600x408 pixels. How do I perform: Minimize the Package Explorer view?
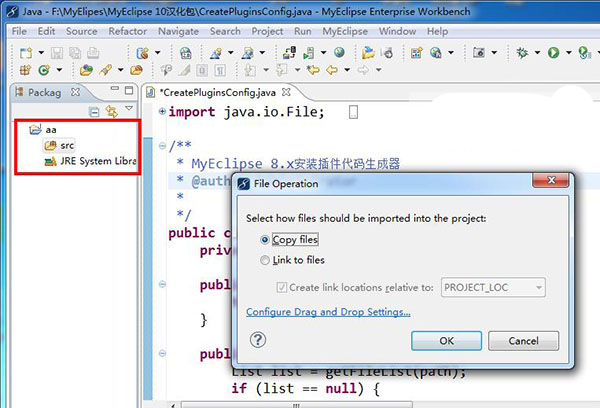click(115, 88)
